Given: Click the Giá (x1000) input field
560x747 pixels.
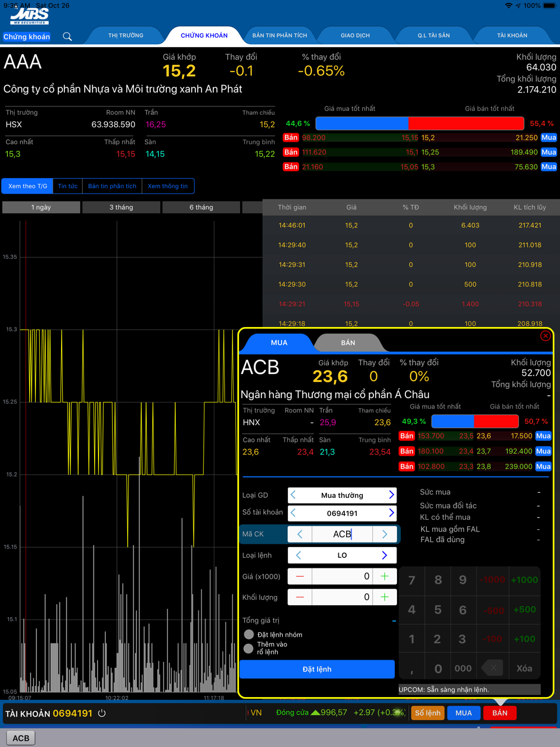Looking at the screenshot, I should pyautogui.click(x=342, y=576).
